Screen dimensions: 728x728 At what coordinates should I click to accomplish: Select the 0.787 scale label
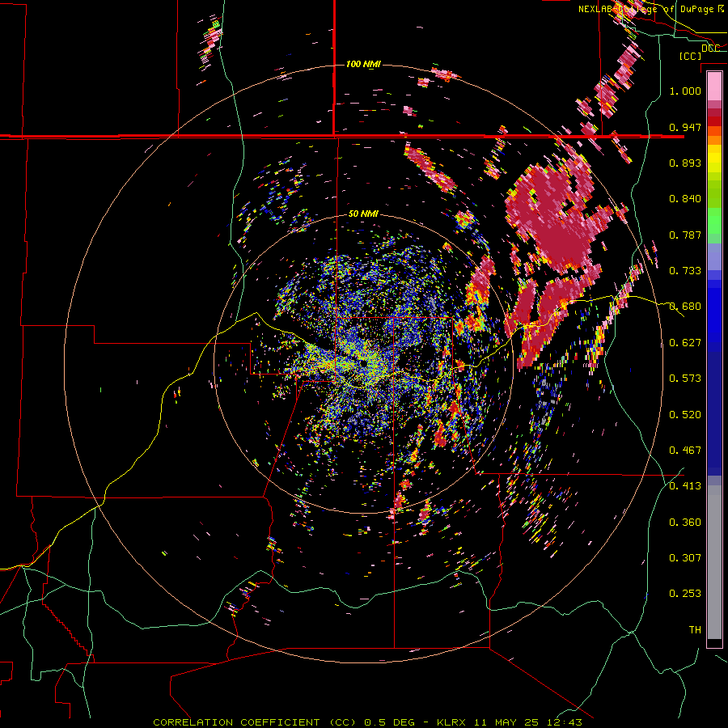pyautogui.click(x=685, y=235)
